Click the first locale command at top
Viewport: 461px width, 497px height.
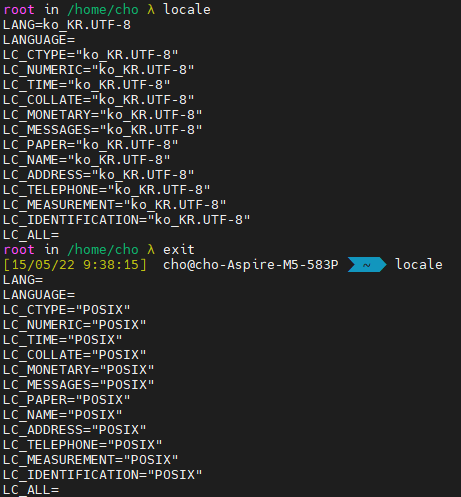(187, 10)
